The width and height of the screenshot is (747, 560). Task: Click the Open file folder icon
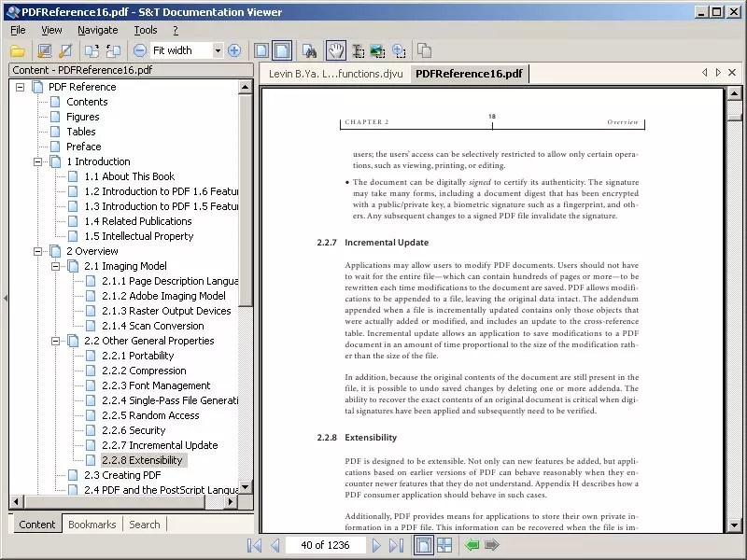(x=18, y=50)
